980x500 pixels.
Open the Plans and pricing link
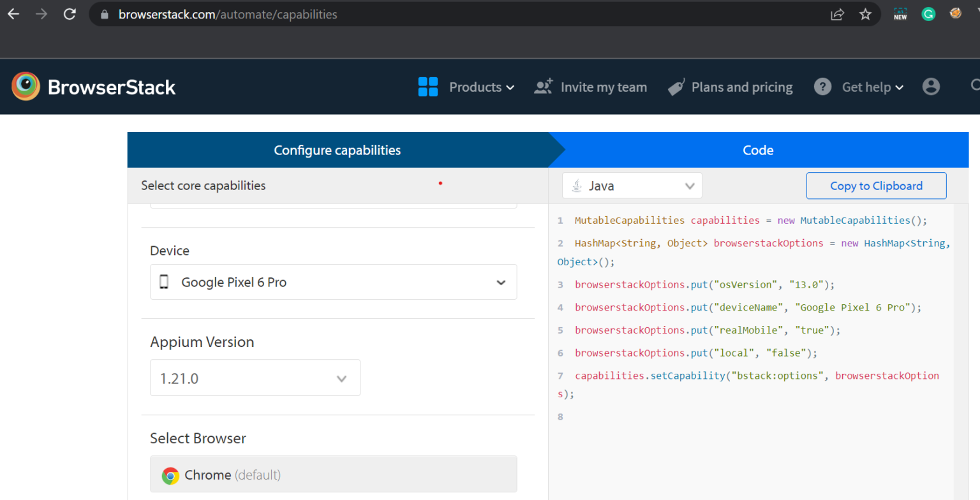tap(741, 87)
